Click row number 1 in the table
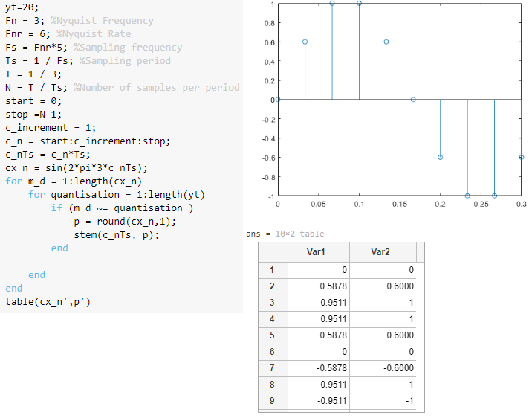 coord(273,270)
